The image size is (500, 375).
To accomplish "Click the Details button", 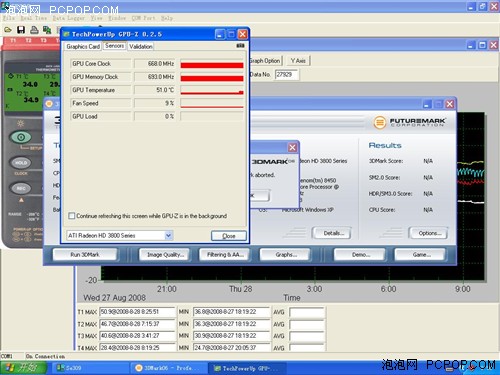I will pos(333,233).
